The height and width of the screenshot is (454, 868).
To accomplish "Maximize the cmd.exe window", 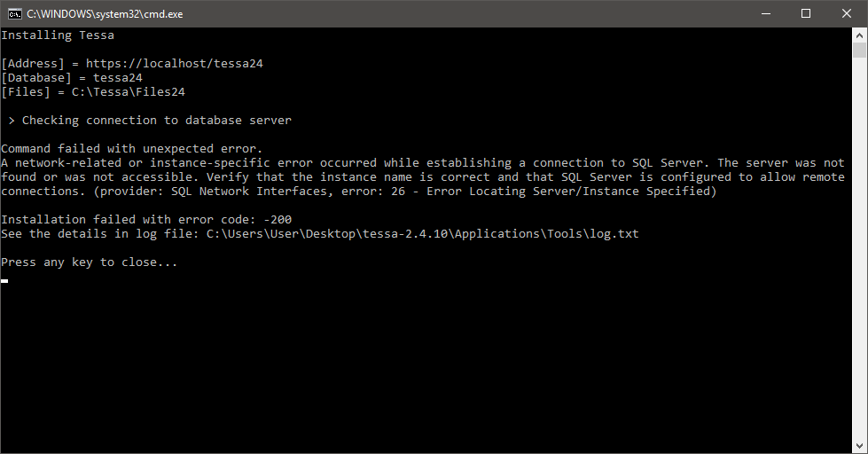I will (806, 14).
